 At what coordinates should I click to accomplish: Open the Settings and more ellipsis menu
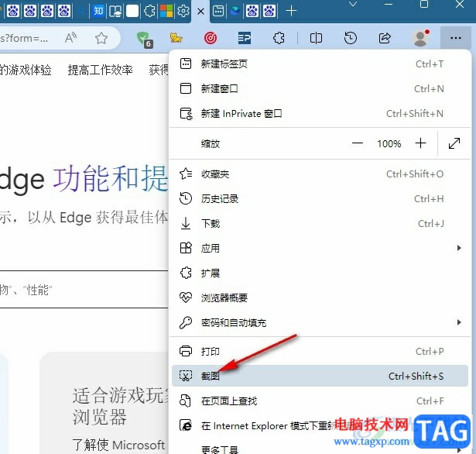(456, 38)
